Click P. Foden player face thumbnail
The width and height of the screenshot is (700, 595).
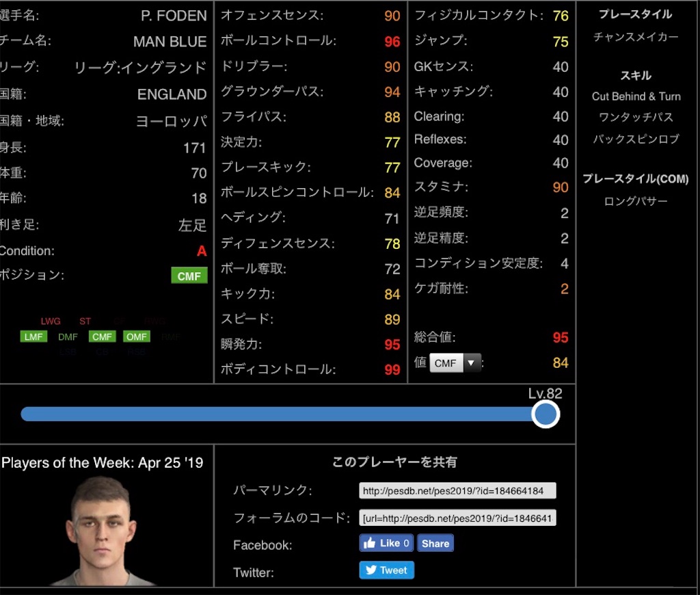[x=102, y=531]
